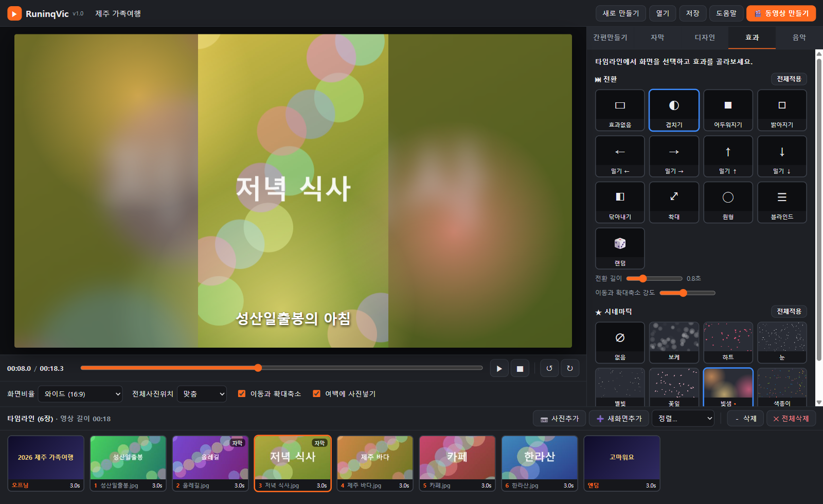The image size is (823, 504).
Task: Select the 닦아내기 wipe transition
Action: pos(620,202)
